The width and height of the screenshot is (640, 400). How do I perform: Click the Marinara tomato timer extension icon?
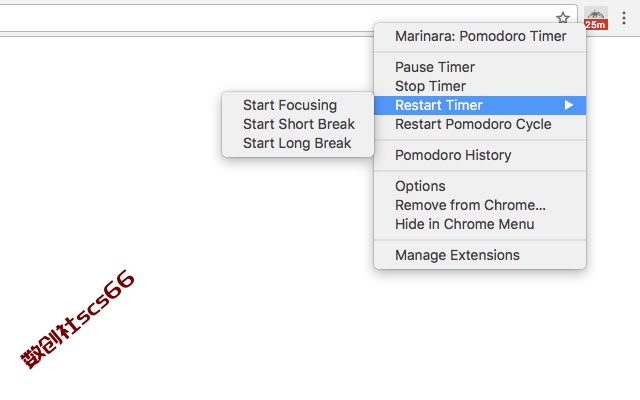(596, 18)
